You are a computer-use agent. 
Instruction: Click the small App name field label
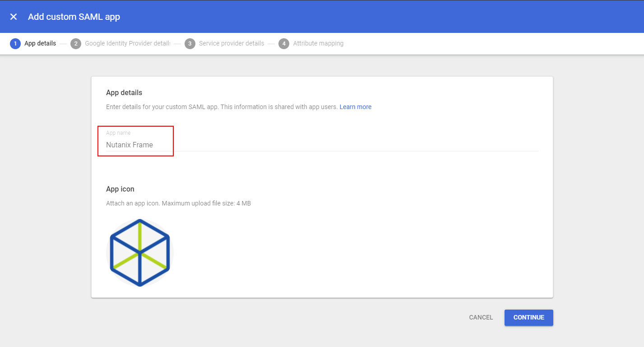click(x=118, y=133)
